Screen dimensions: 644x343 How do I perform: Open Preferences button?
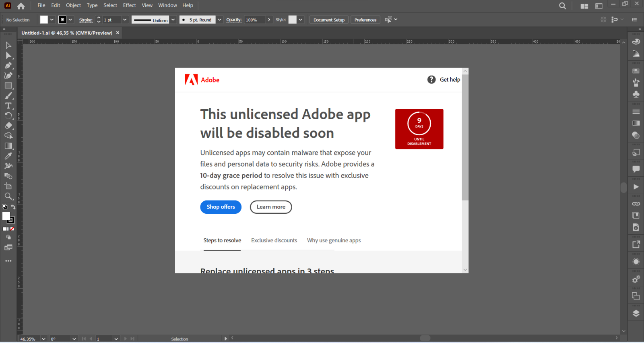(x=365, y=20)
